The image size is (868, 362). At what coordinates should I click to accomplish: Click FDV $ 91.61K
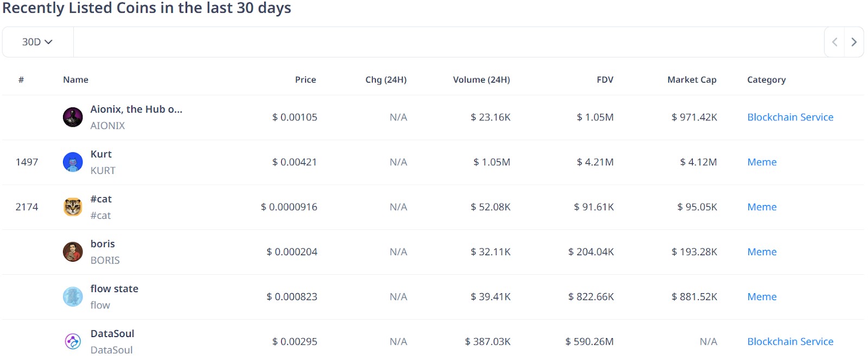(x=594, y=207)
